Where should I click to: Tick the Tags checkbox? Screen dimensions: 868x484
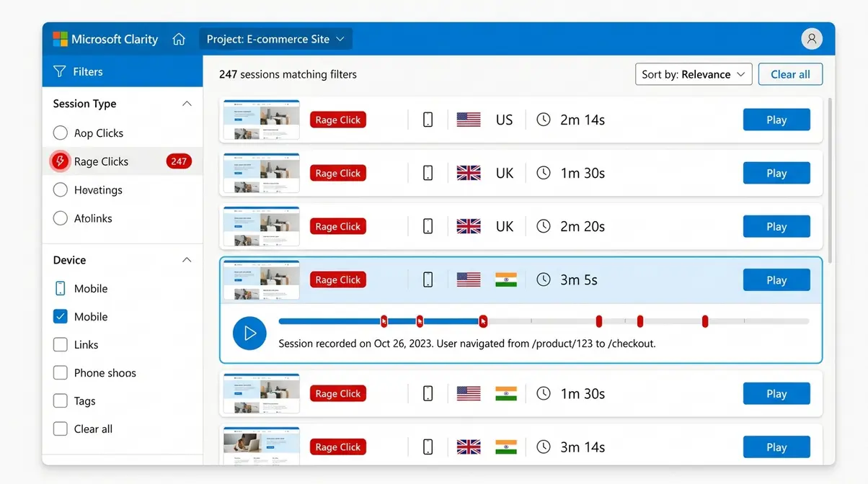tap(61, 400)
